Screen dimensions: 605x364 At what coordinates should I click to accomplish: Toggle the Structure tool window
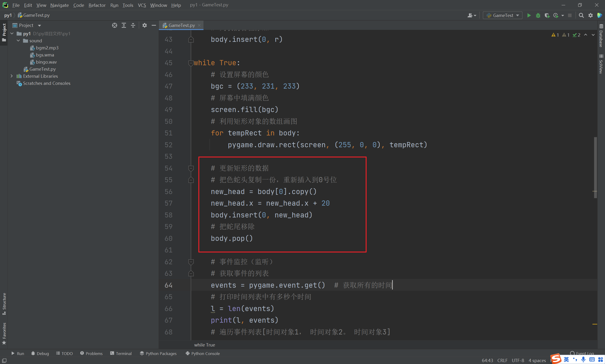[x=4, y=303]
